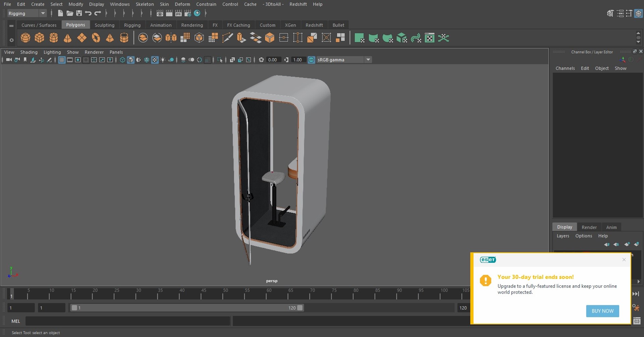Create a polygon cone from the shelf
This screenshot has height=337, width=644.
(x=68, y=38)
